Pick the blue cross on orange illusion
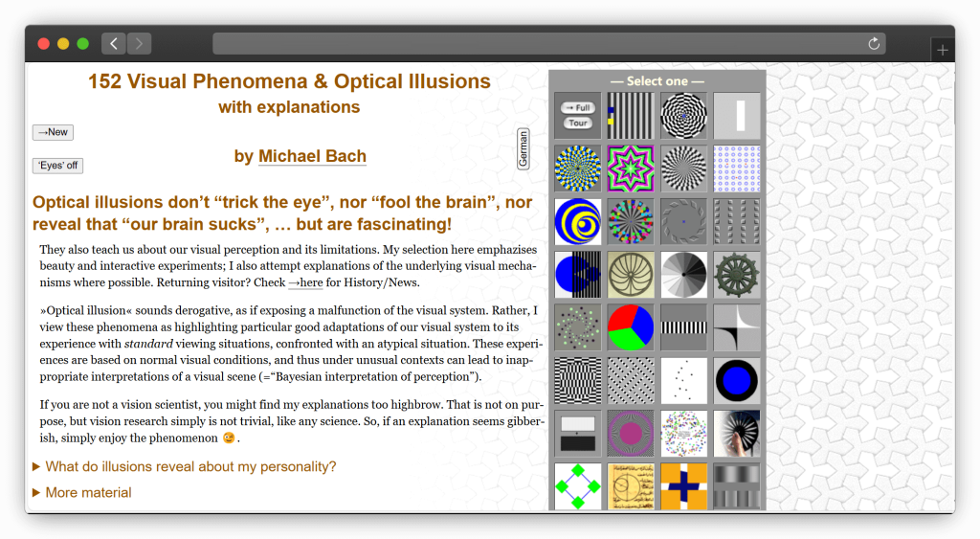 tap(683, 485)
